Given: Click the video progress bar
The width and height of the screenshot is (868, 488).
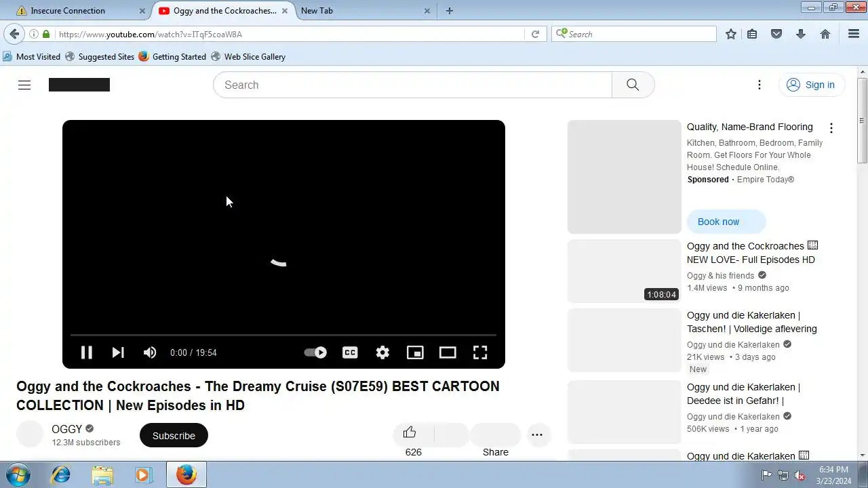Looking at the screenshot, I should (283, 335).
